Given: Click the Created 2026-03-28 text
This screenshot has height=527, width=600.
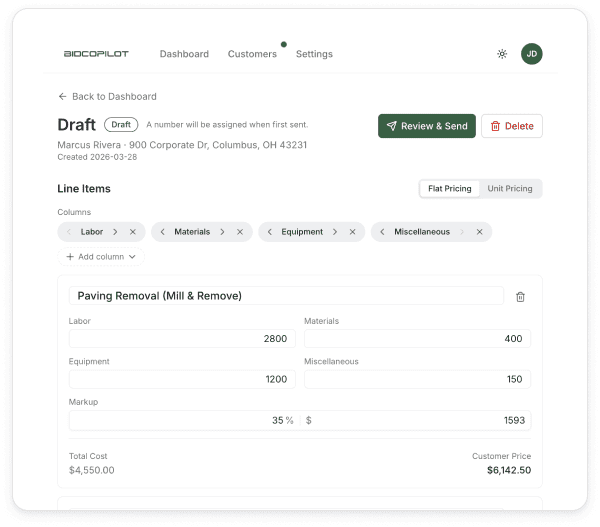Looking at the screenshot, I should click(97, 157).
